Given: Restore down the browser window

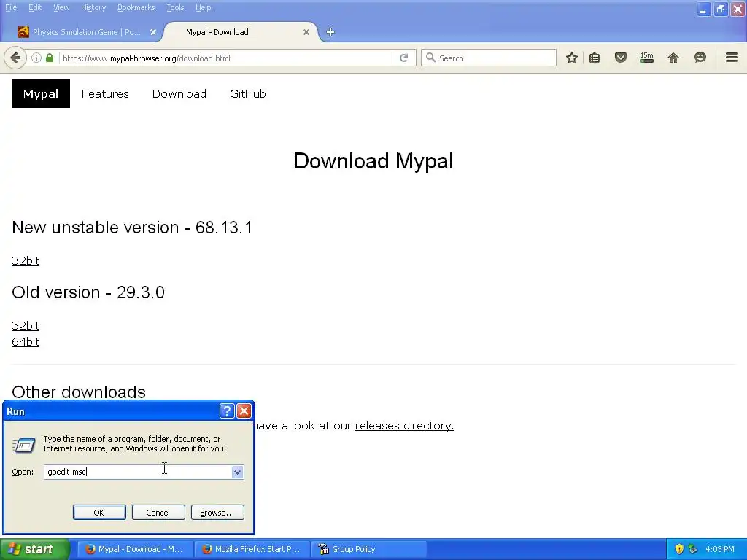Looking at the screenshot, I should (720, 9).
